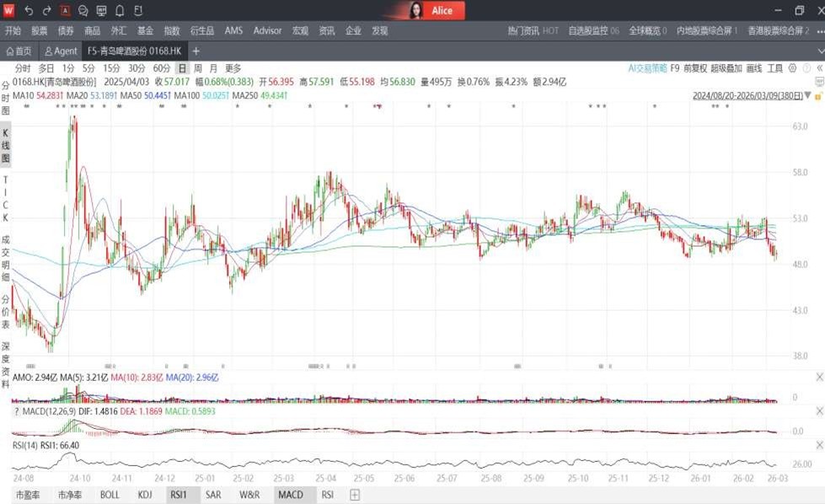
Task: Toggle the RSI1 indicator tab
Action: pos(178,495)
